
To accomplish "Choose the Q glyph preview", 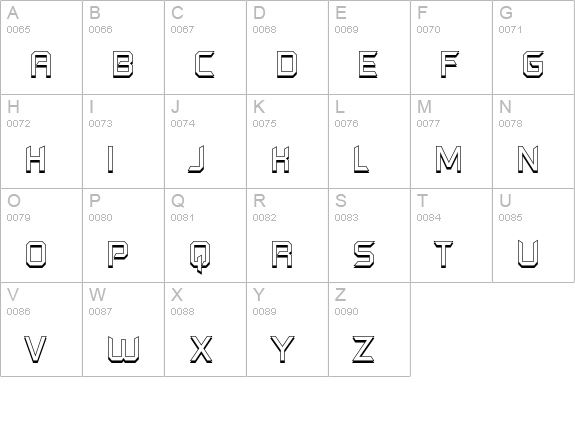I will [x=200, y=257].
